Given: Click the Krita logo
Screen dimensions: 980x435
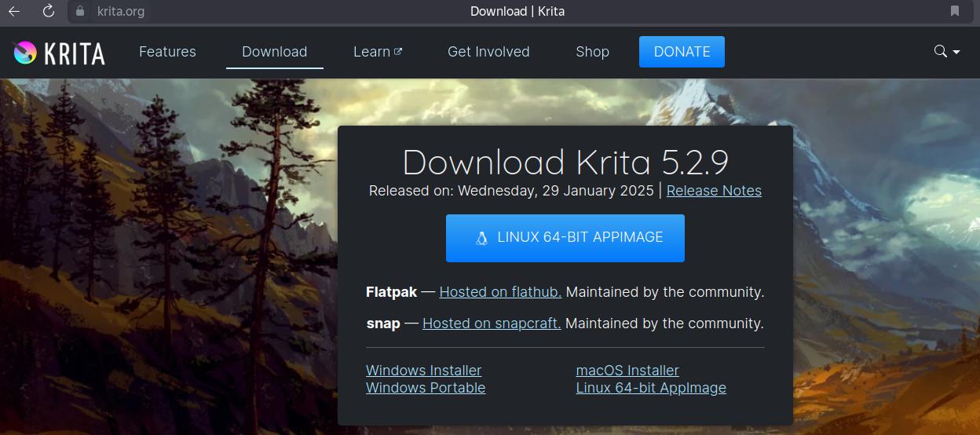Looking at the screenshot, I should coord(59,53).
